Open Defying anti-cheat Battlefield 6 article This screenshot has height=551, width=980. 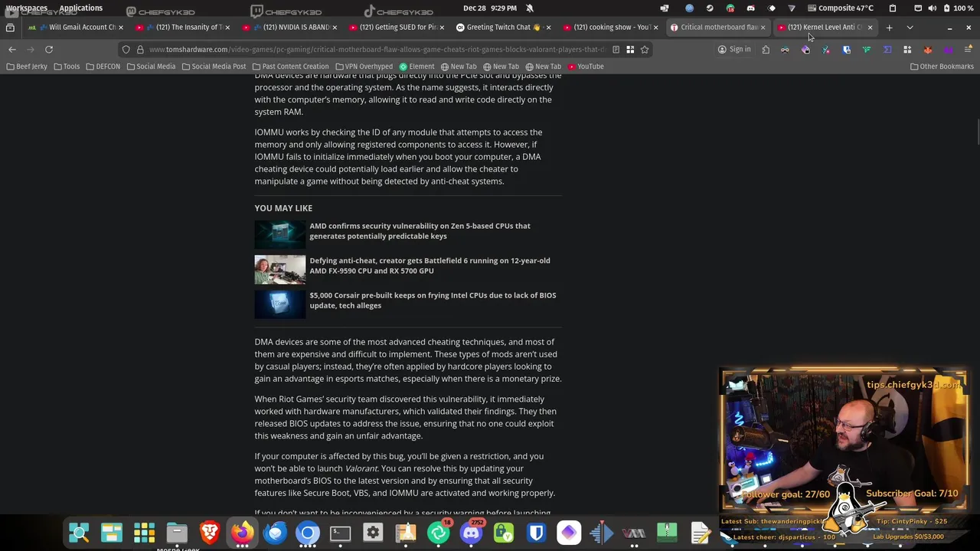[430, 266]
